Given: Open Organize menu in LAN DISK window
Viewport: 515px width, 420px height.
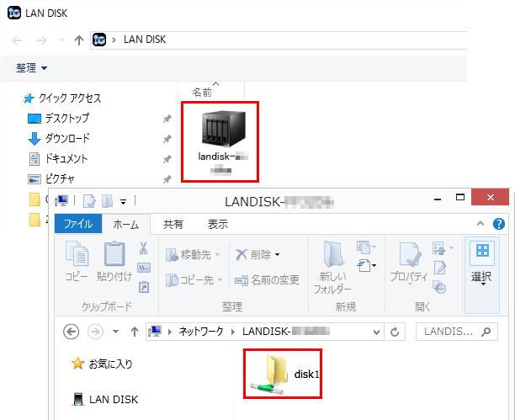Looking at the screenshot, I should 31,68.
